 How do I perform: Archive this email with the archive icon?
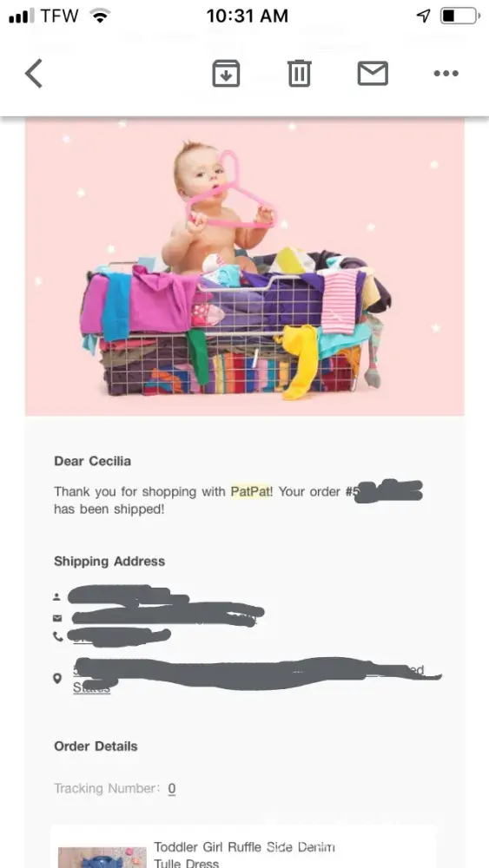point(226,74)
